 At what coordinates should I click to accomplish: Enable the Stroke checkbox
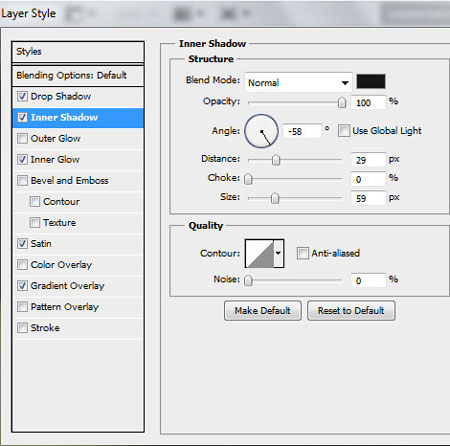coord(22,328)
